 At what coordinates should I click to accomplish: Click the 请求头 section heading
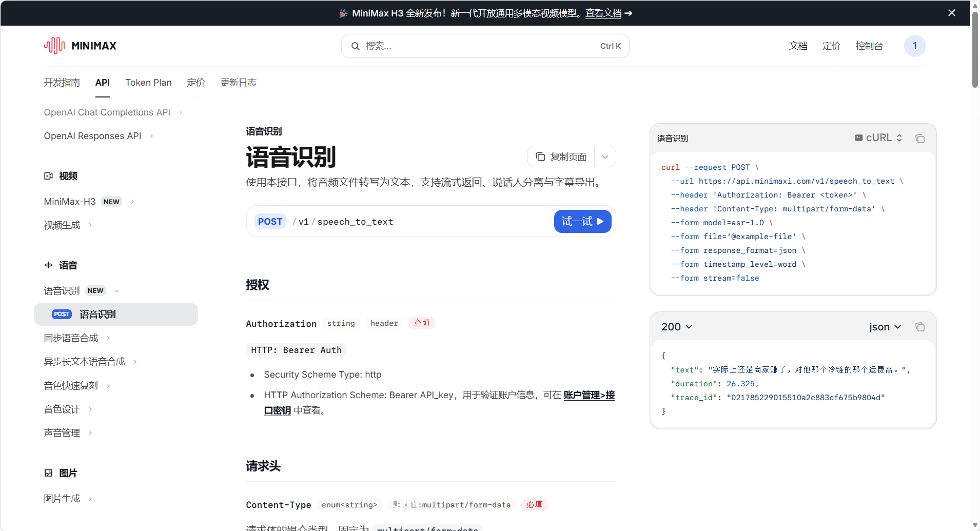pos(263,466)
